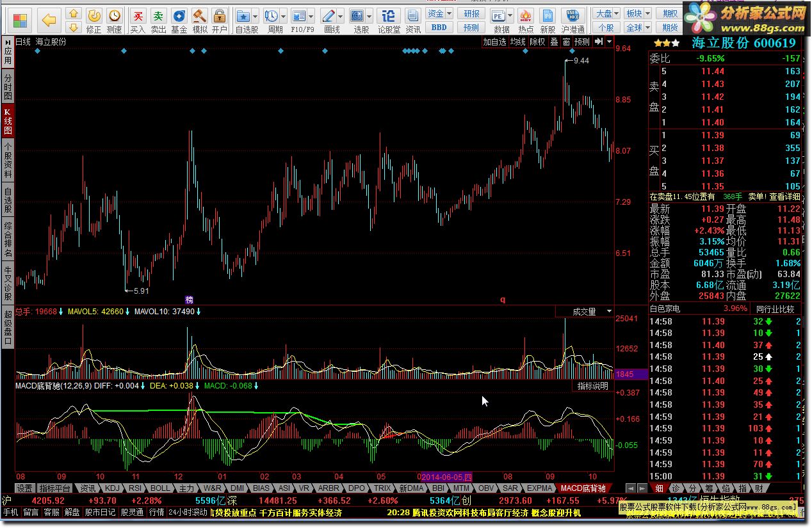
Task: Select the 画线 drawing pencil tool
Action: [329, 15]
